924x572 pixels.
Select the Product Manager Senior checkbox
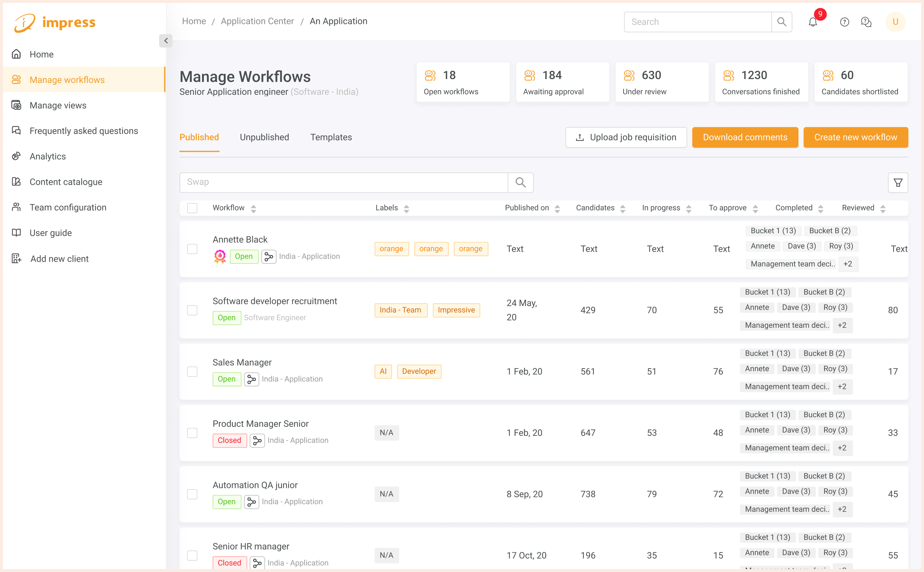point(192,433)
